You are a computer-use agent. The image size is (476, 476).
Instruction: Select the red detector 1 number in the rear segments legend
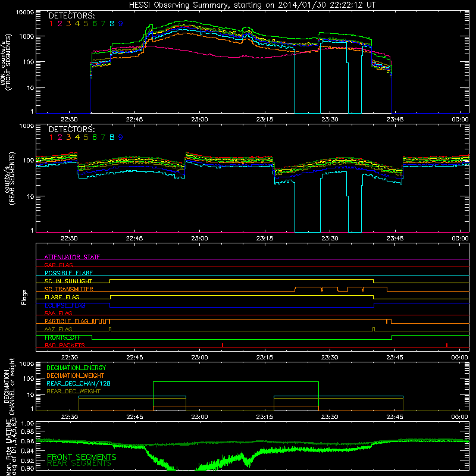coord(51,137)
